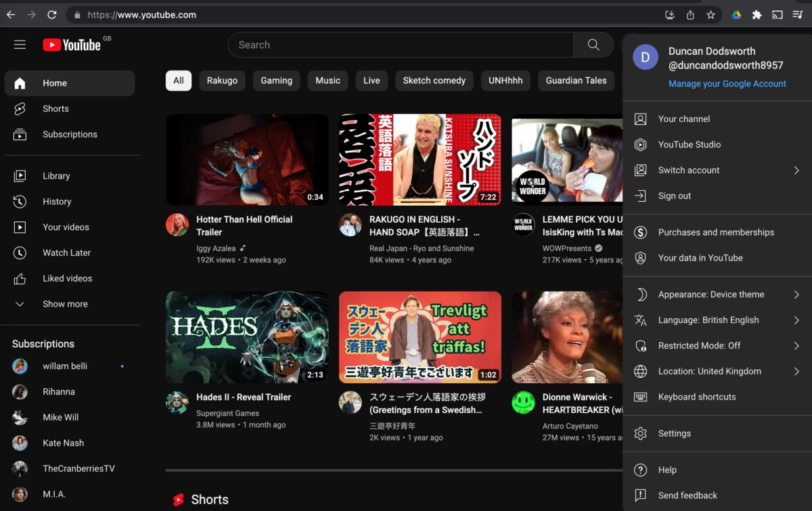Viewport: 812px width, 511px height.
Task: Open Library in the sidebar
Action: point(70,176)
